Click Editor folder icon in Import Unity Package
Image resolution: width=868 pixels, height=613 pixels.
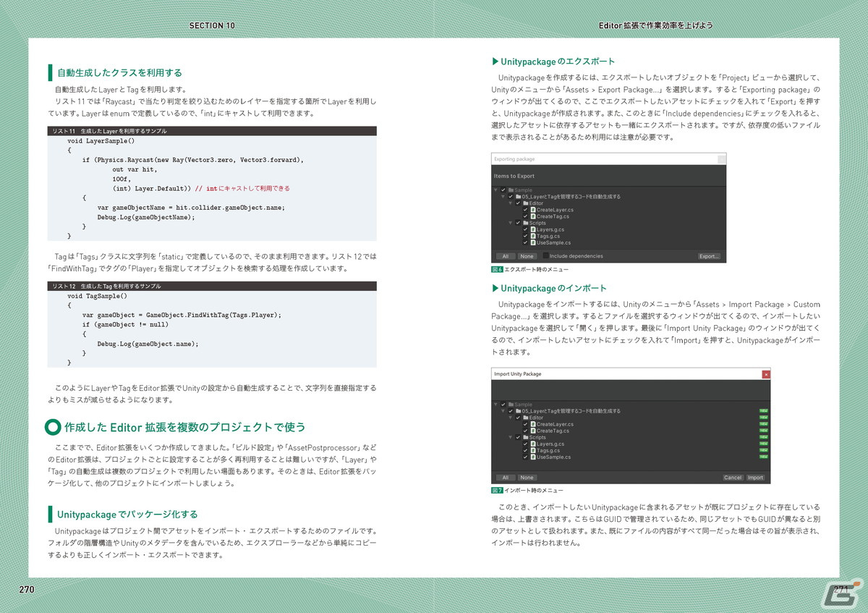[x=526, y=418]
